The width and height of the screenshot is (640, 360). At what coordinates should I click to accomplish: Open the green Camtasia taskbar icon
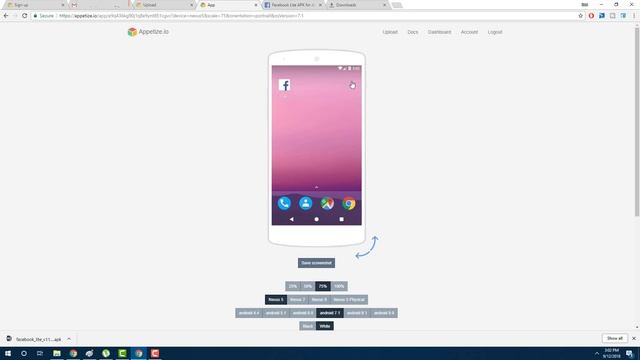[x=122, y=353]
